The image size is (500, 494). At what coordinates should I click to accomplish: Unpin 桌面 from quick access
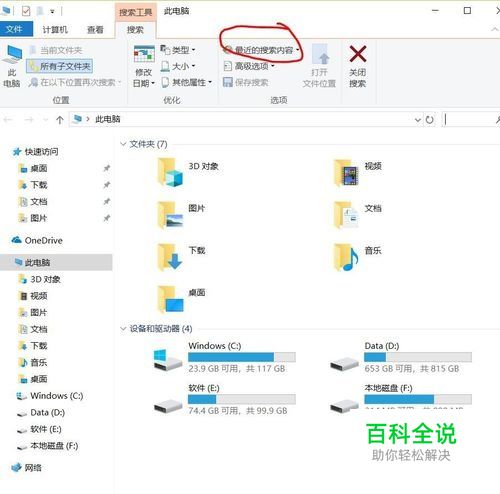pyautogui.click(x=106, y=168)
